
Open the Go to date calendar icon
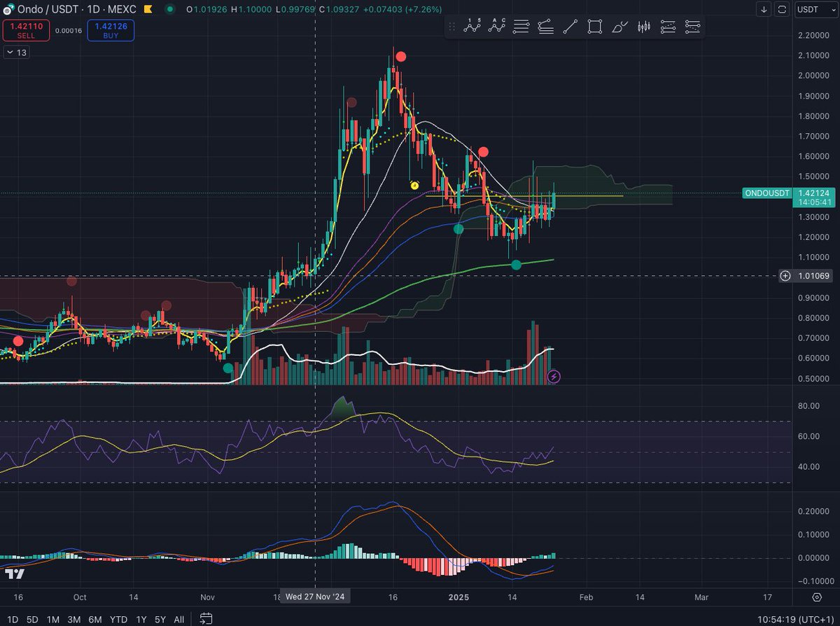[206, 619]
